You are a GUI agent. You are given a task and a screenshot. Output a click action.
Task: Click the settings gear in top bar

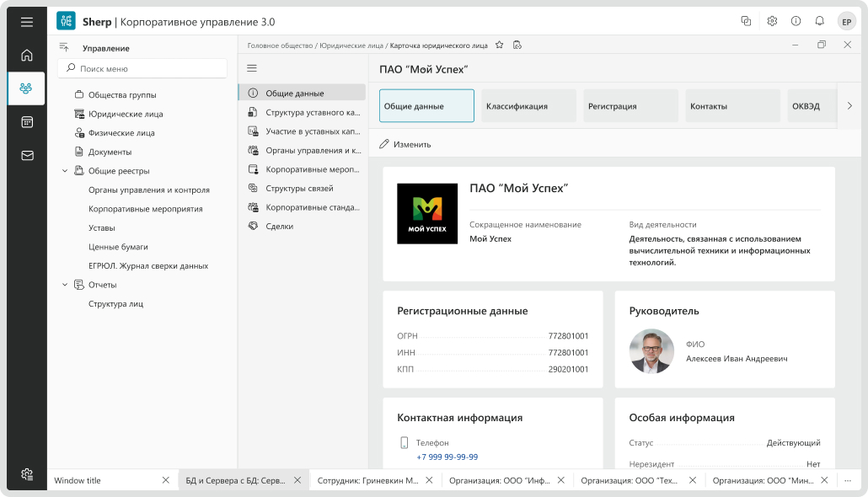pos(772,22)
